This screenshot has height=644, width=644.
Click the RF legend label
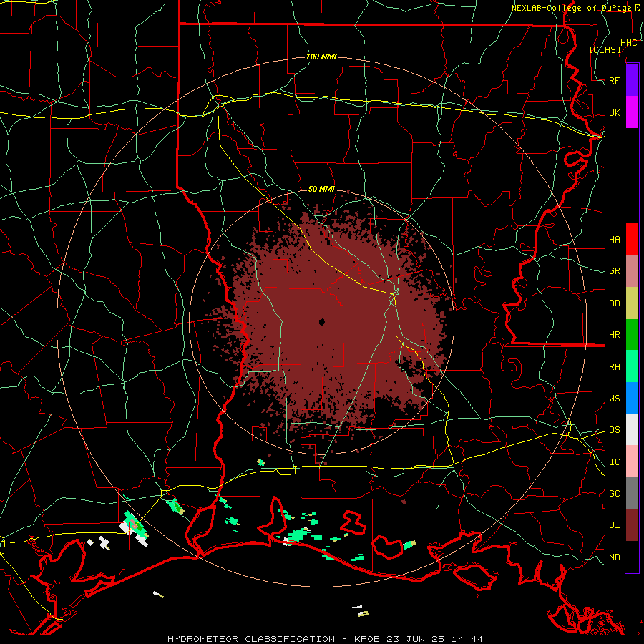pos(614,80)
